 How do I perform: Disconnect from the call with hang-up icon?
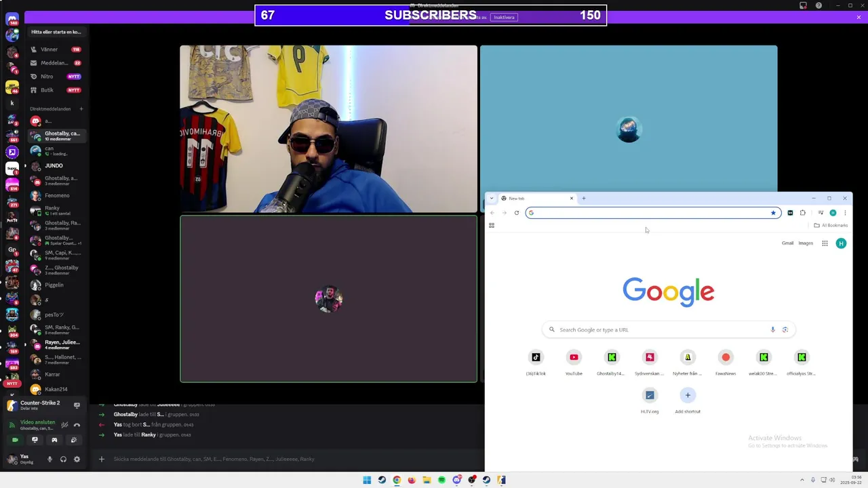77,425
